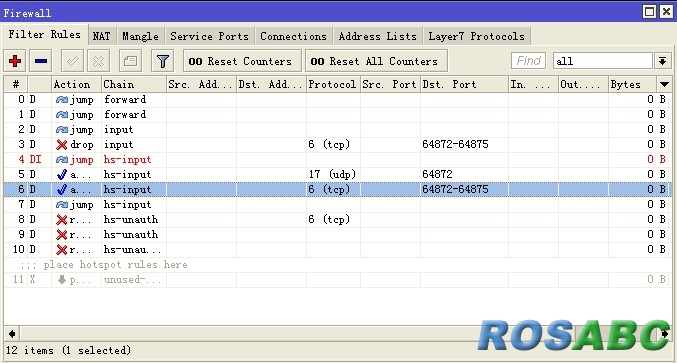Screen dimensions: 677x363
Task: Open the Service Ports tab
Action: (x=209, y=36)
